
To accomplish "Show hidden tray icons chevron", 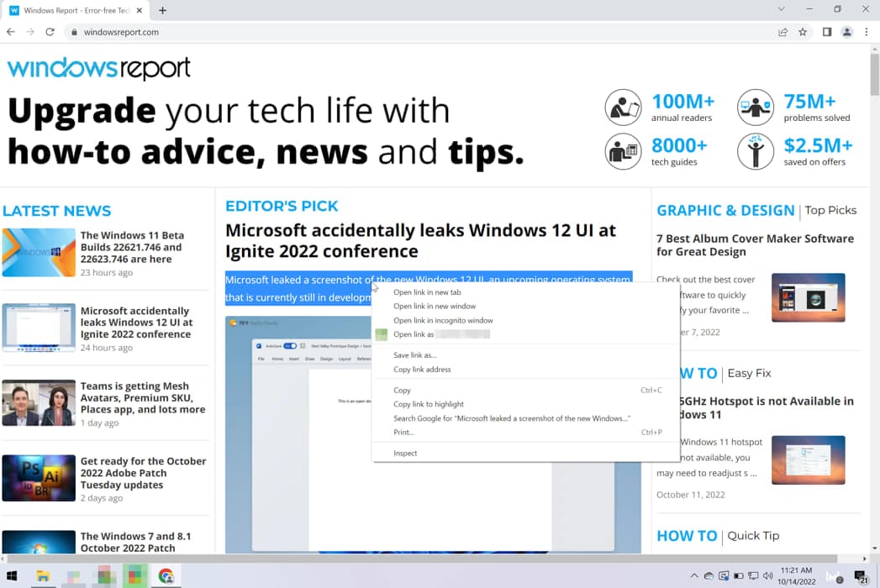I will point(694,575).
